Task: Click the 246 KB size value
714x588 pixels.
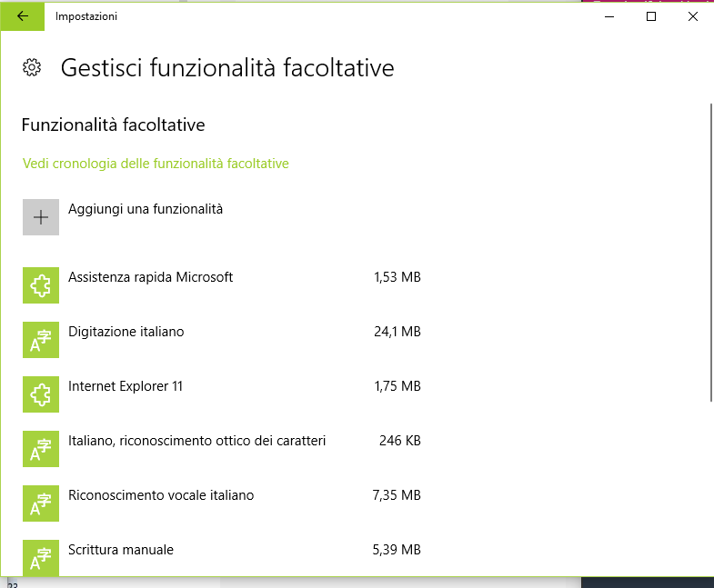Action: click(x=400, y=441)
